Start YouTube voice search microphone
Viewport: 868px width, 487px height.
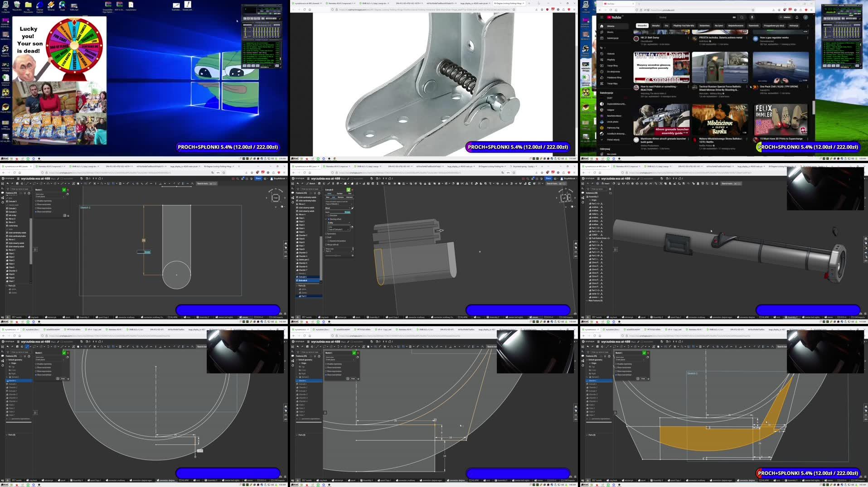tap(752, 17)
